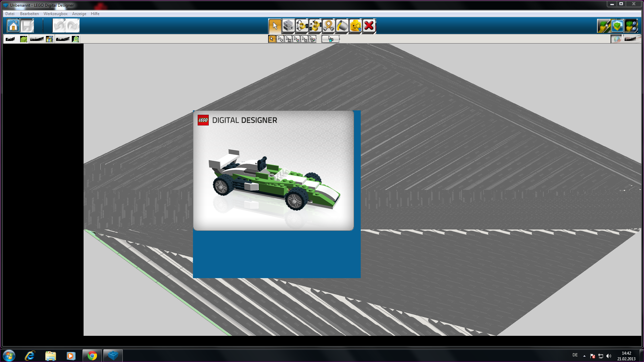Switch to View mode brick icon

pos(617,26)
